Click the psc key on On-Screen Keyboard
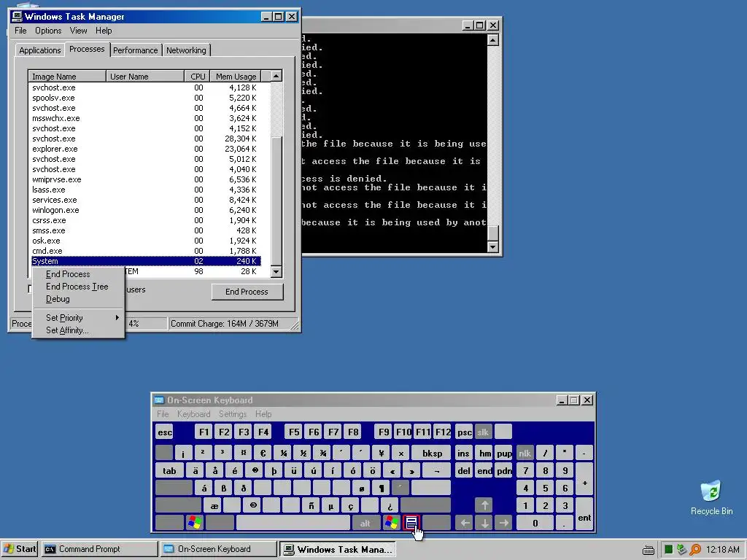This screenshot has height=560, width=747. tap(464, 432)
